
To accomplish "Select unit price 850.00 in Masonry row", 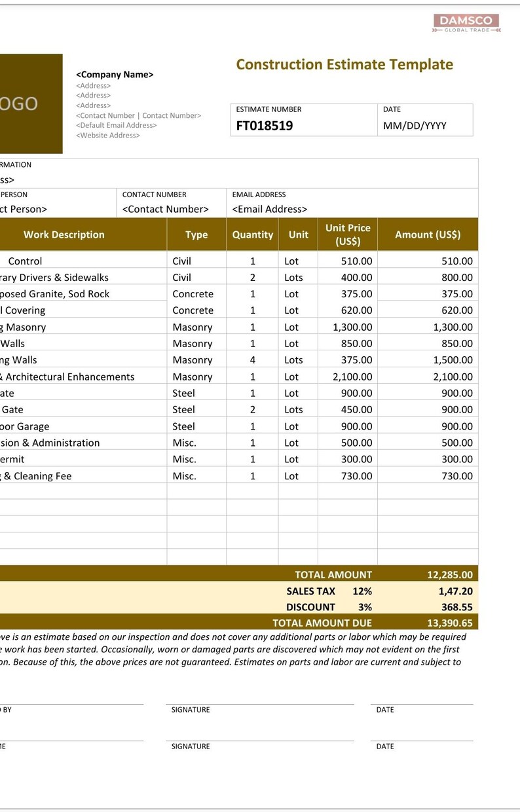I will click(356, 344).
